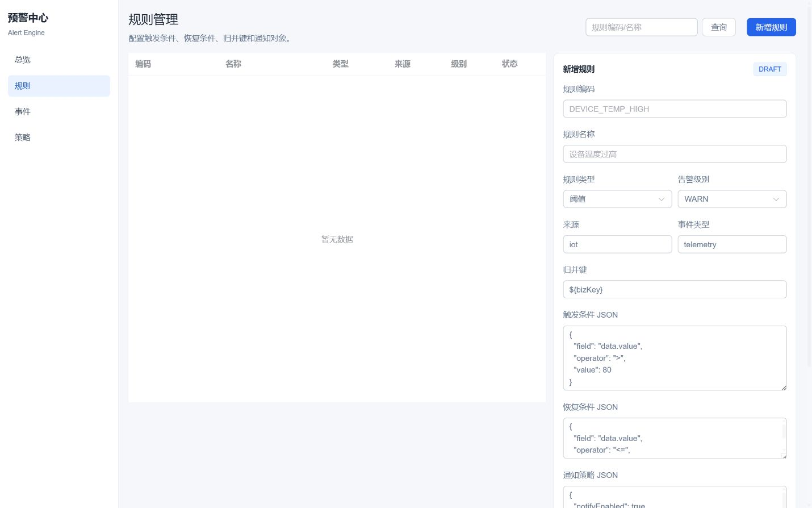Click the 规则编码 field DEVICE_TEMP_HIGH
Image resolution: width=812 pixels, height=508 pixels.
[675, 109]
